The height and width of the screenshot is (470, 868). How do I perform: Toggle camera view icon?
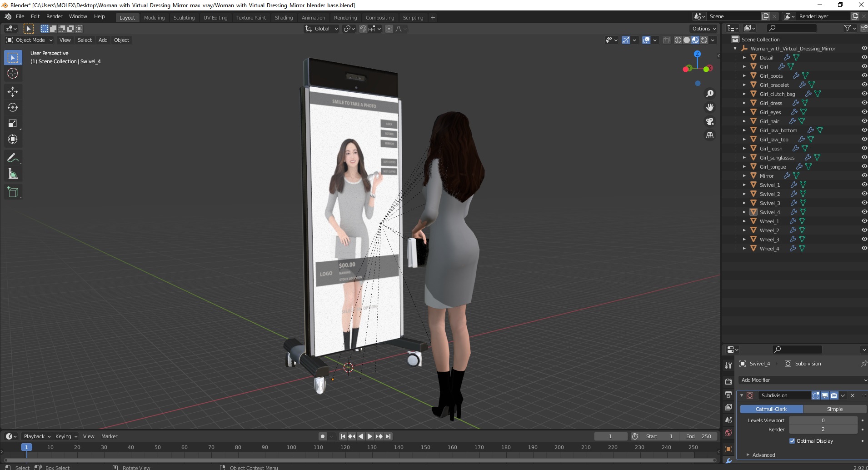[709, 121]
